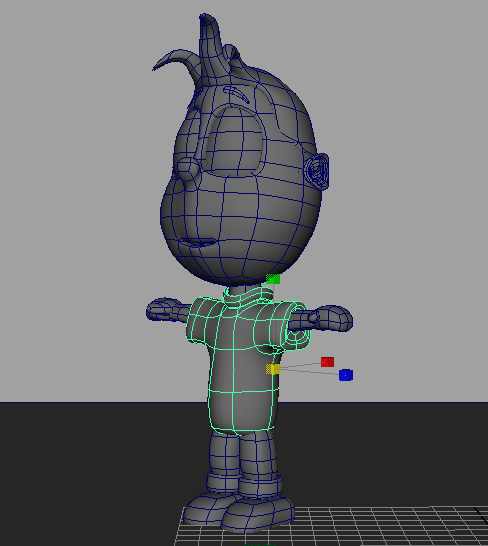This screenshot has height=546, width=488.
Task: Select the green Y-axis scale handle
Action: click(273, 279)
